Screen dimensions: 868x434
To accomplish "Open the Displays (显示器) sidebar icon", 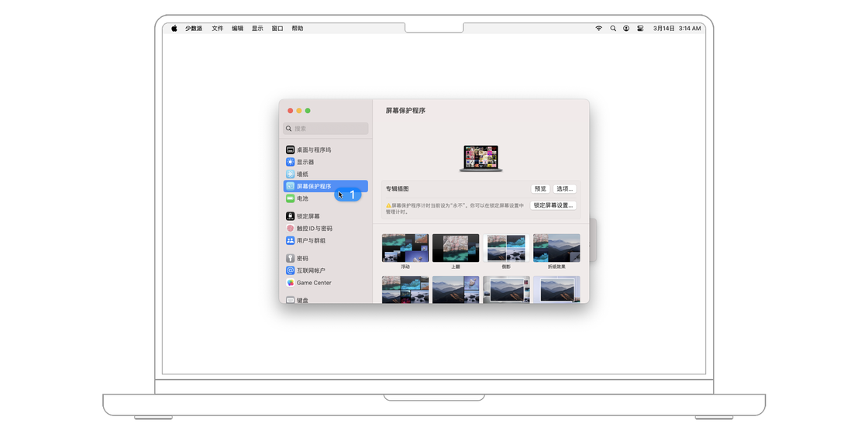I will click(290, 162).
